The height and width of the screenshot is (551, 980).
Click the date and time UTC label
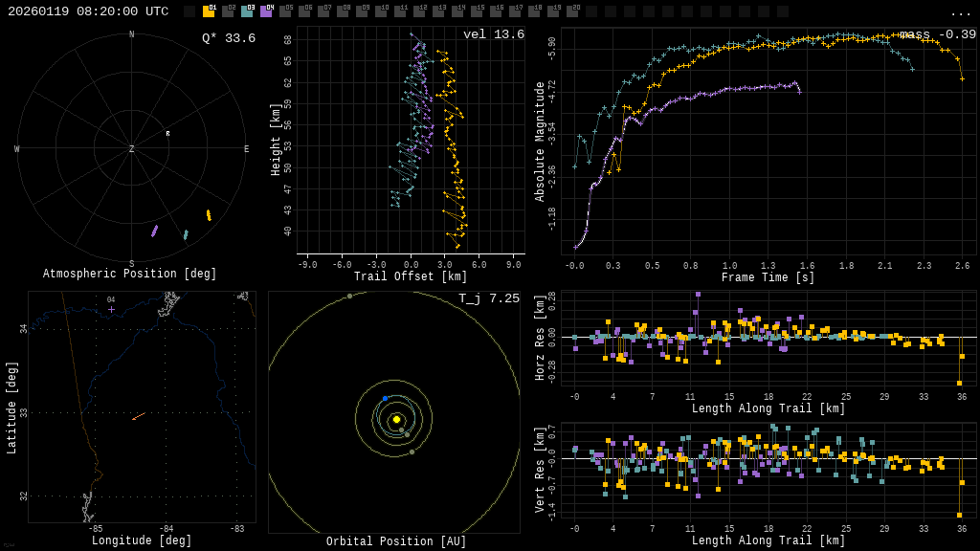pos(88,11)
